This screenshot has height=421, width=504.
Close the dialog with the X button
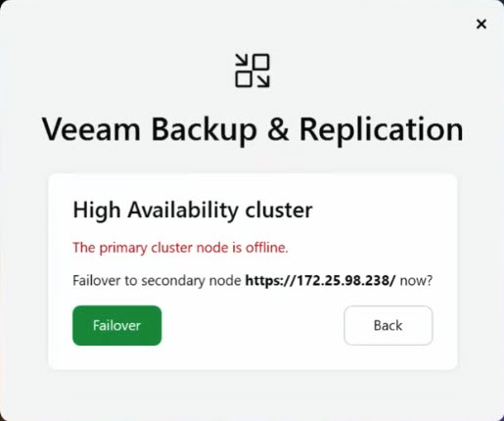[x=481, y=24]
